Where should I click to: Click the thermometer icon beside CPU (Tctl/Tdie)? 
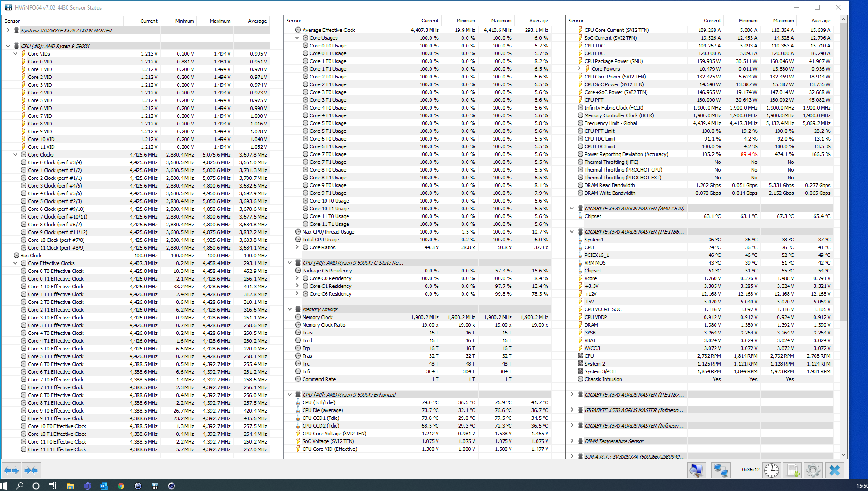pos(298,402)
